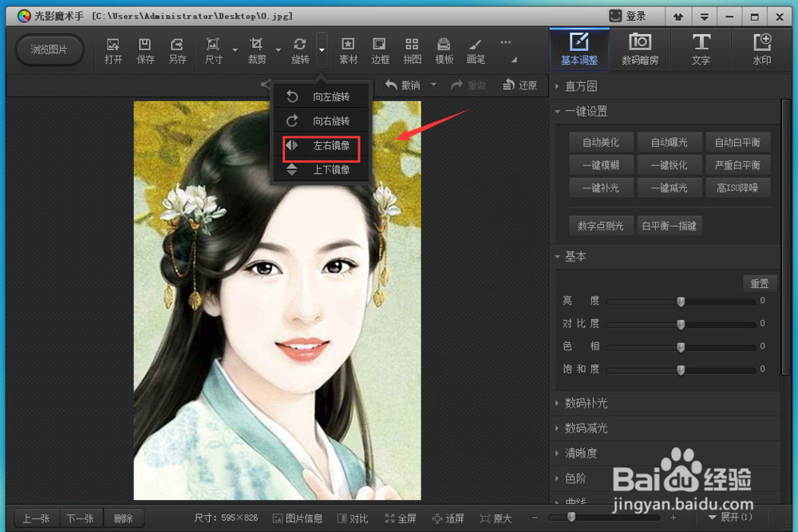Screen dimensions: 798x532
Task: Open the 边框 (Border) tool
Action: coord(380,51)
